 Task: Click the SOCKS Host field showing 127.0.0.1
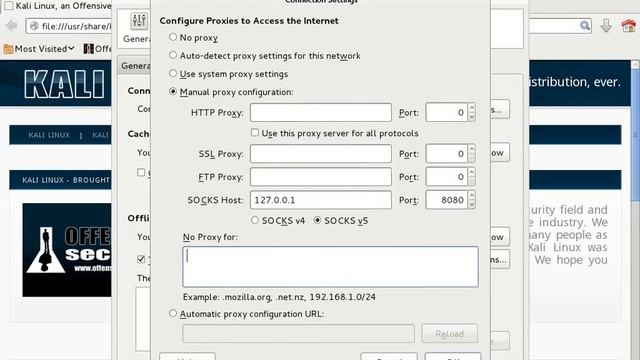click(321, 200)
